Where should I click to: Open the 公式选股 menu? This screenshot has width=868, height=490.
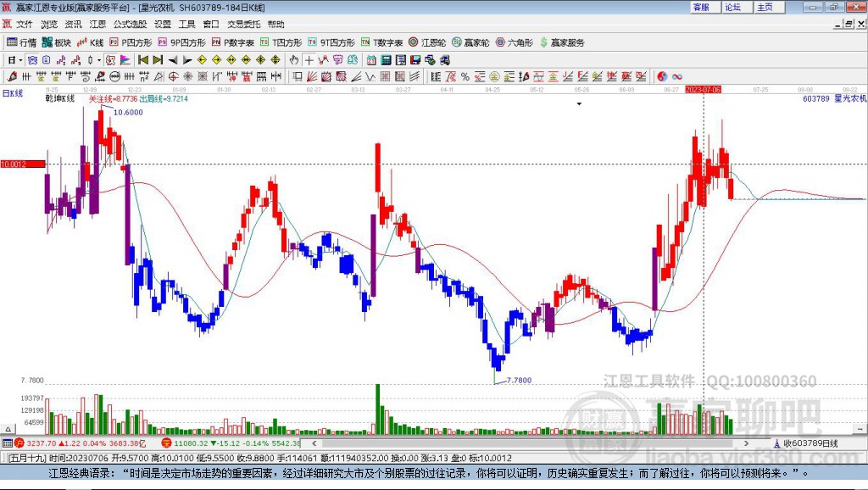pos(130,24)
